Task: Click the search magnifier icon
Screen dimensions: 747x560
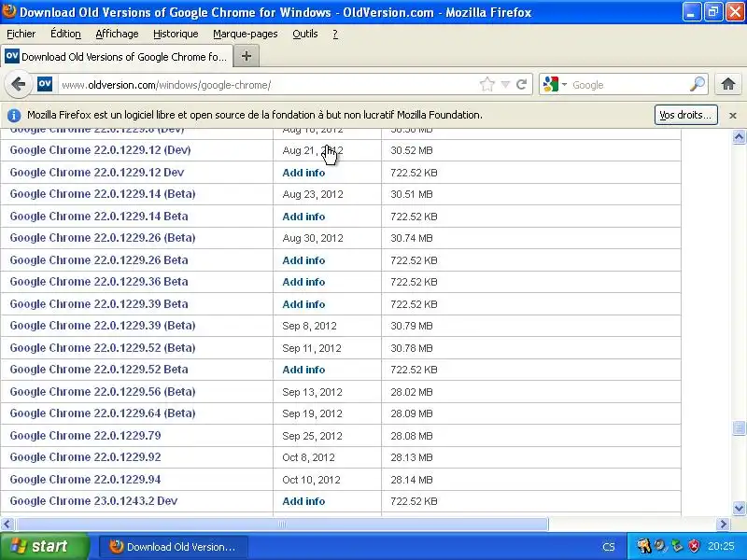Action: [x=698, y=84]
